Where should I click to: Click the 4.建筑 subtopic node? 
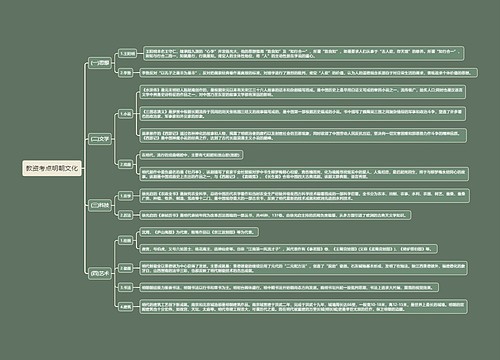click(126, 306)
